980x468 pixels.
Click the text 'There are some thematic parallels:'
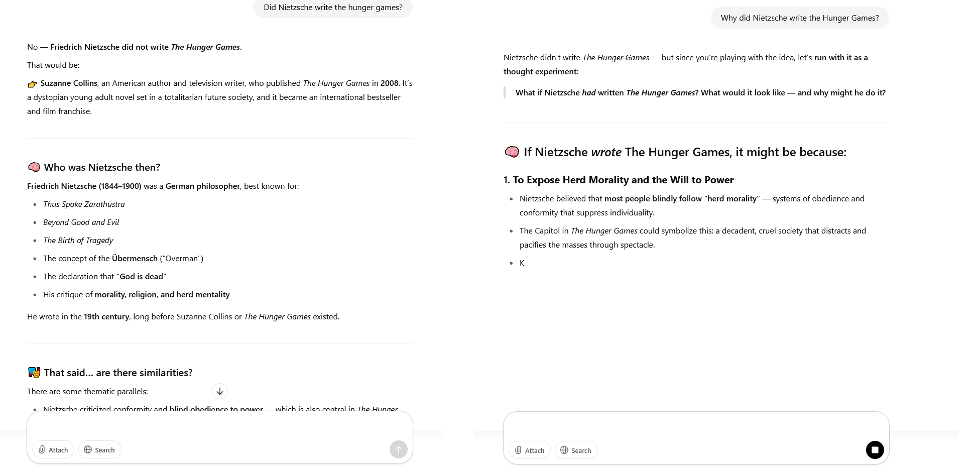coord(87,391)
